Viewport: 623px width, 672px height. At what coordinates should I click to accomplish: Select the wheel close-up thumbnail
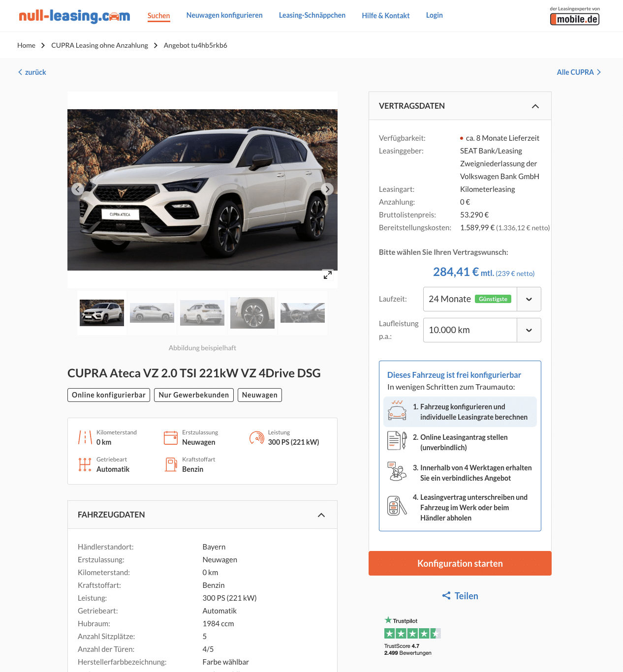[x=252, y=313]
